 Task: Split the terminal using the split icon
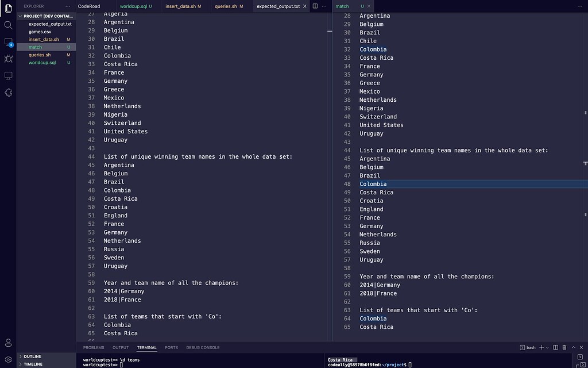tap(555, 347)
